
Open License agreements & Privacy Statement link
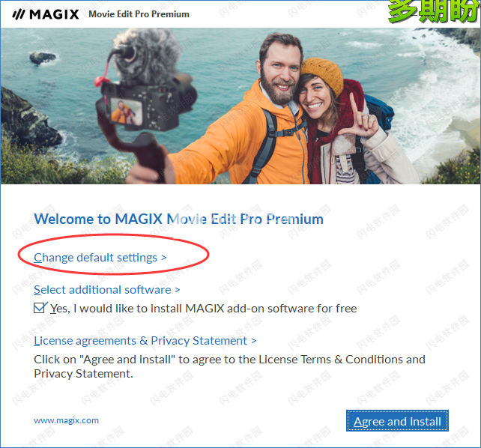(x=140, y=341)
